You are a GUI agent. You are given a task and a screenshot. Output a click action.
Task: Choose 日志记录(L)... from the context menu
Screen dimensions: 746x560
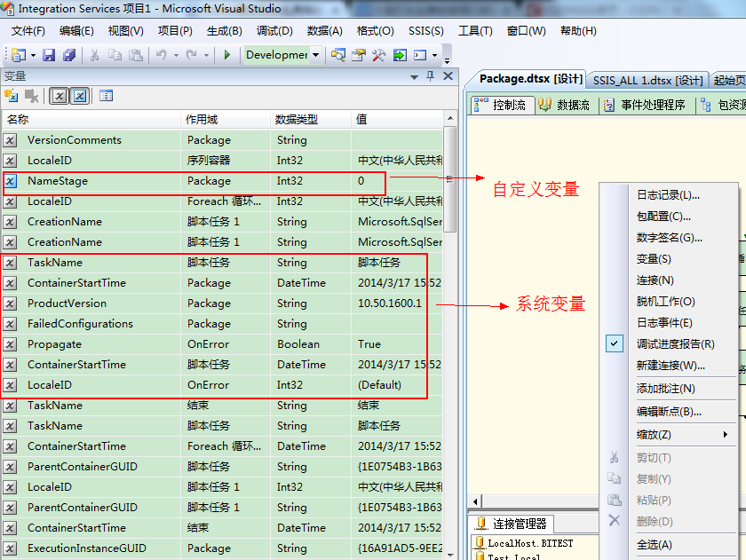point(668,195)
